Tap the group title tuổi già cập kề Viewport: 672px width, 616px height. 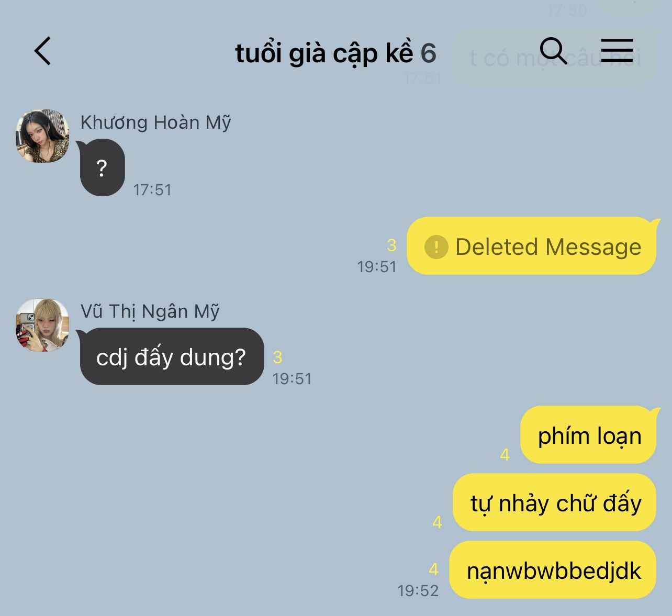324,53
